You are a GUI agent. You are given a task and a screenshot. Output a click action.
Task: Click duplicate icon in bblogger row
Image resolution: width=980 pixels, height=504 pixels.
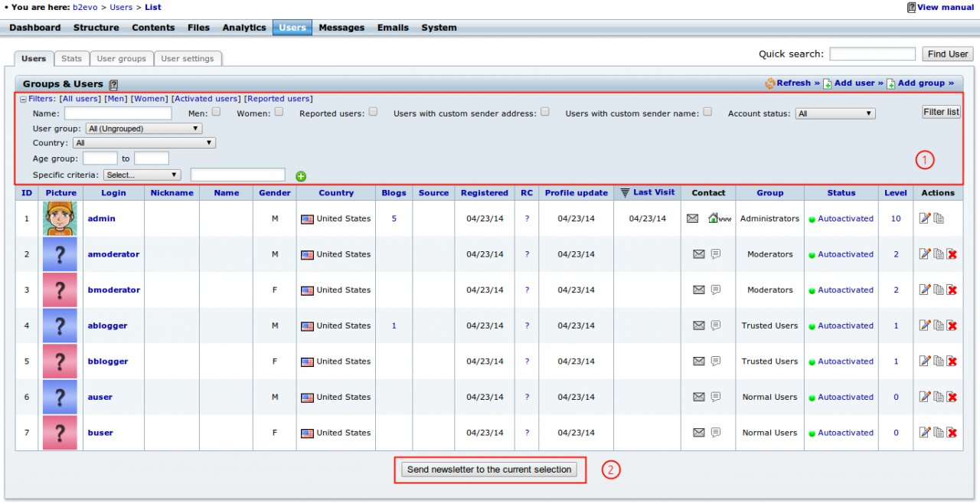click(939, 362)
